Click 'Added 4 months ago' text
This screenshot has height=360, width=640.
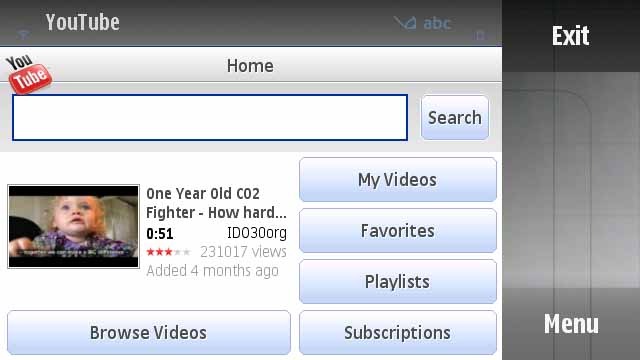coord(212,271)
